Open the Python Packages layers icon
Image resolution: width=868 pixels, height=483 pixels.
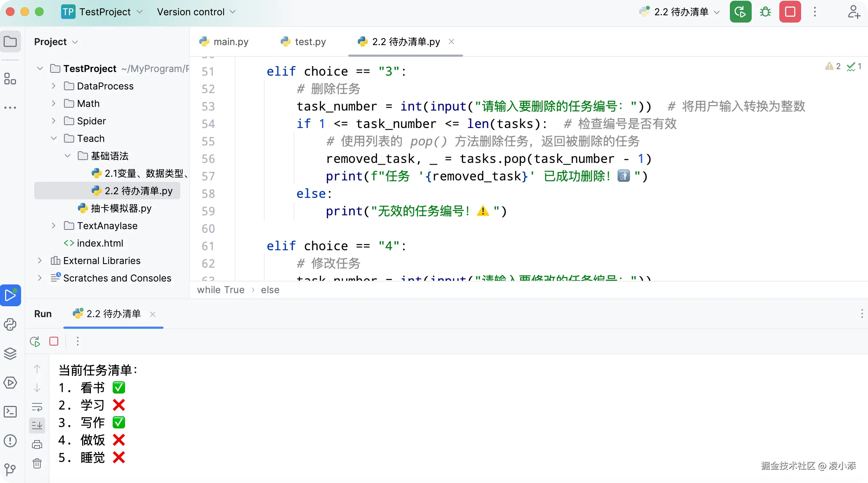click(10, 354)
